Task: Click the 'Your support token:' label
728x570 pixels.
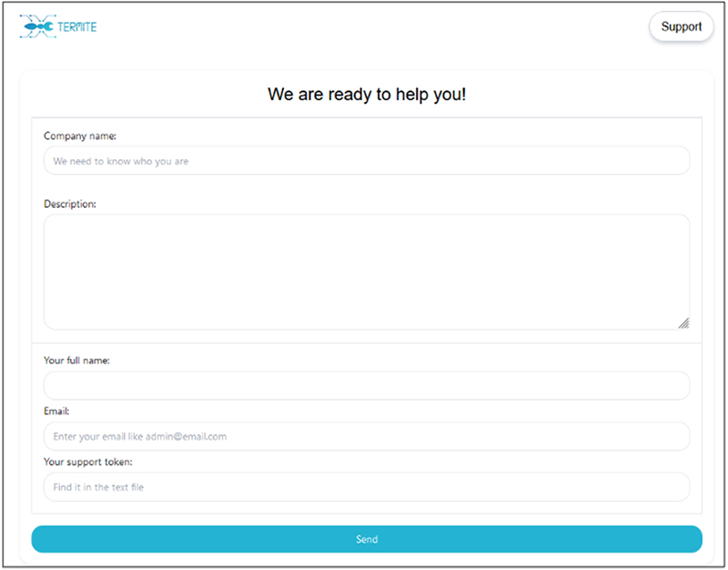Action: point(88,462)
